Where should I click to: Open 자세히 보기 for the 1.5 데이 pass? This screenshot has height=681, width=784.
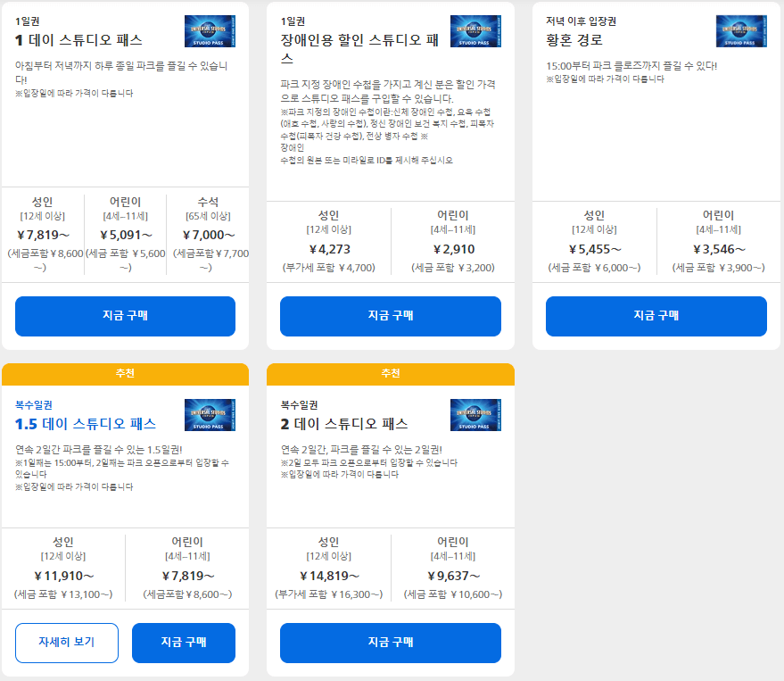click(66, 643)
